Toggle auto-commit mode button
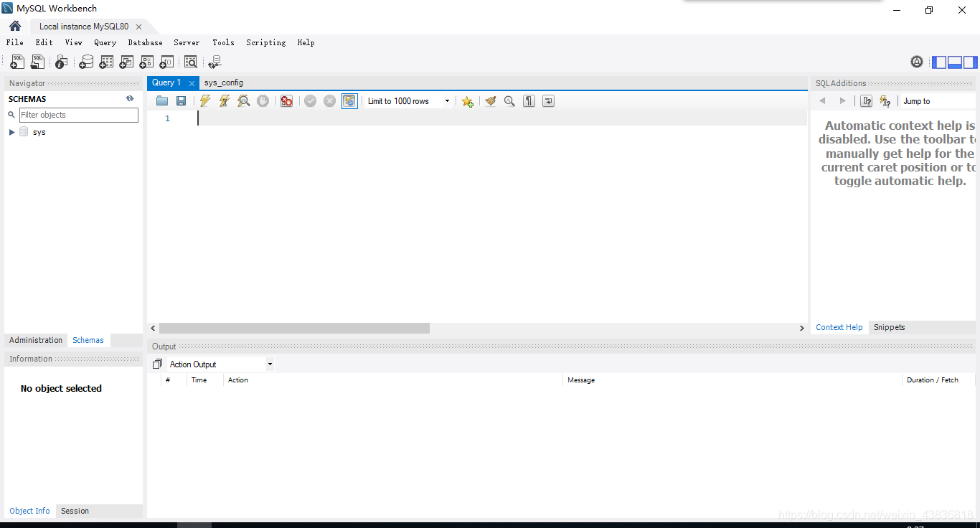 (349, 101)
